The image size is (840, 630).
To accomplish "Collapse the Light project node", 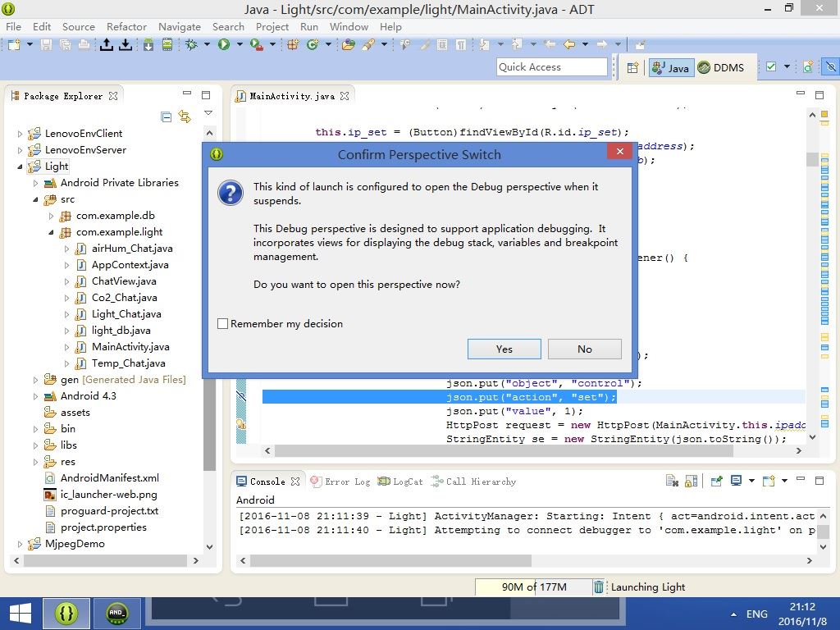I will click(20, 167).
